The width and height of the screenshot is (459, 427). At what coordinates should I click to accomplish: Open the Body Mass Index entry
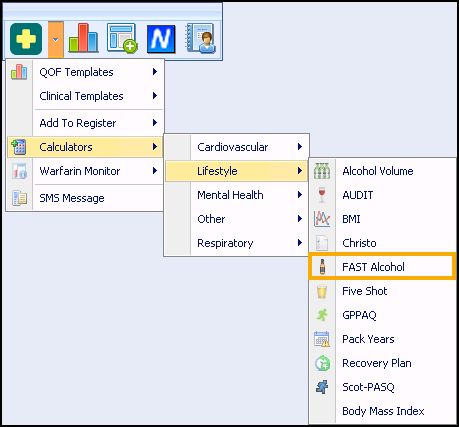382,411
